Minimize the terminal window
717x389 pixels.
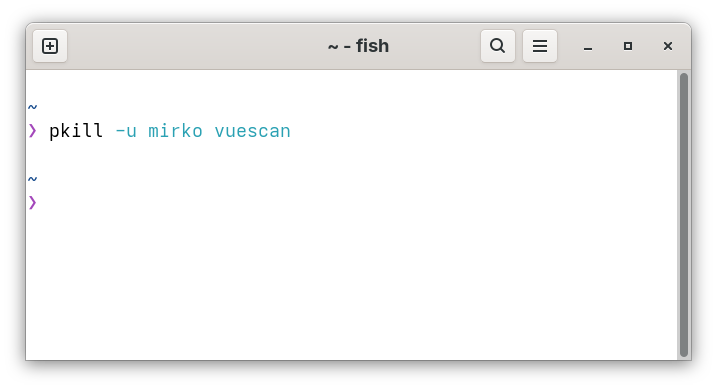[x=588, y=47]
